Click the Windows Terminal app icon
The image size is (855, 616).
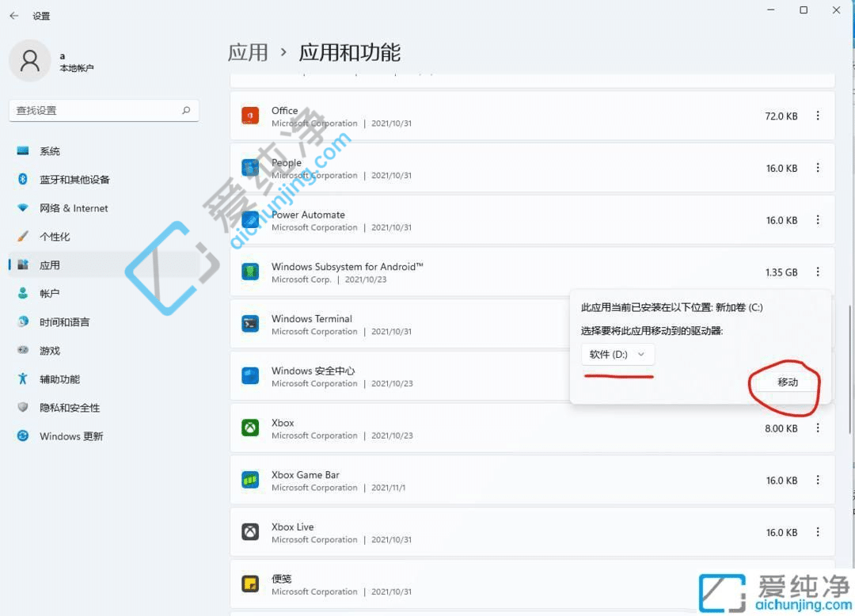tap(250, 324)
